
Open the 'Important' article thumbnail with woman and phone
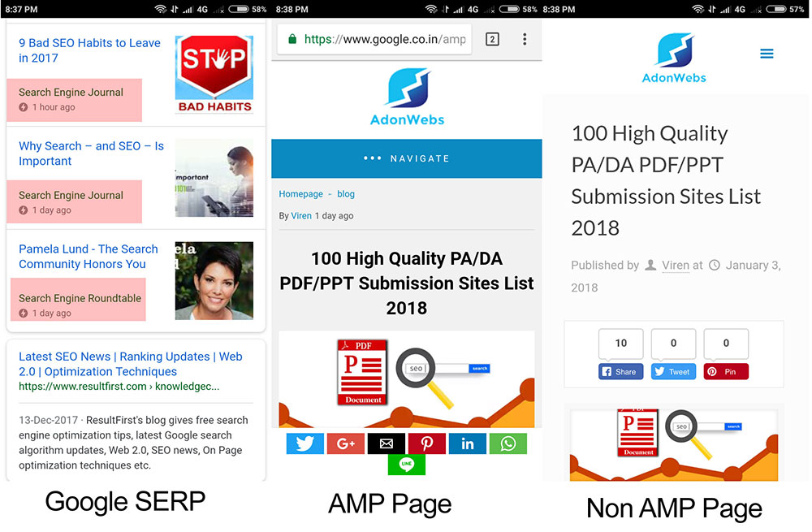click(x=214, y=178)
